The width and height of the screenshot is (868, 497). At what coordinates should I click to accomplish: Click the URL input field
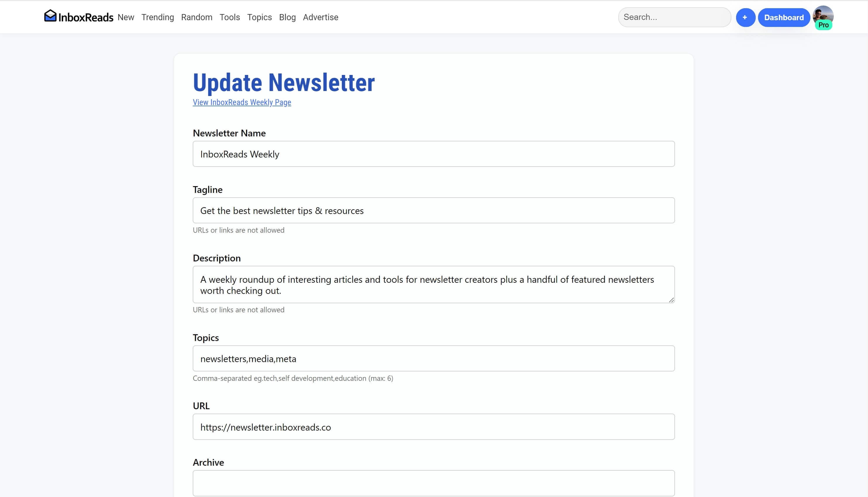coord(434,426)
